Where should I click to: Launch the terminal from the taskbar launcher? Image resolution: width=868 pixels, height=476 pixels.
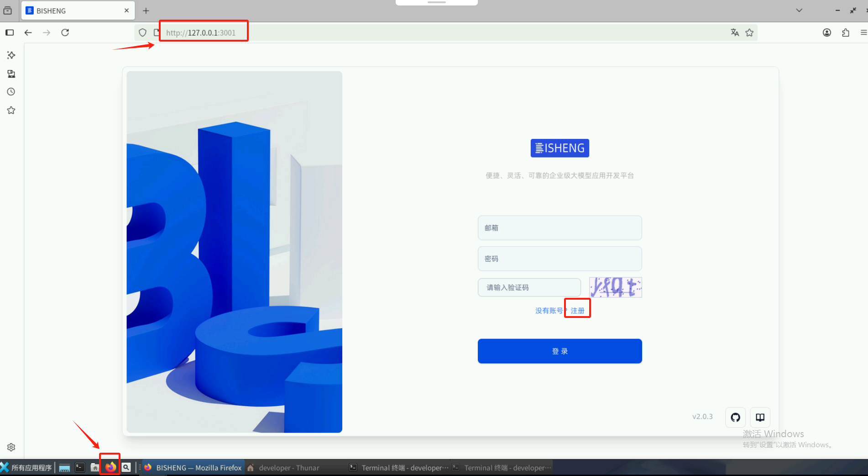(80, 467)
